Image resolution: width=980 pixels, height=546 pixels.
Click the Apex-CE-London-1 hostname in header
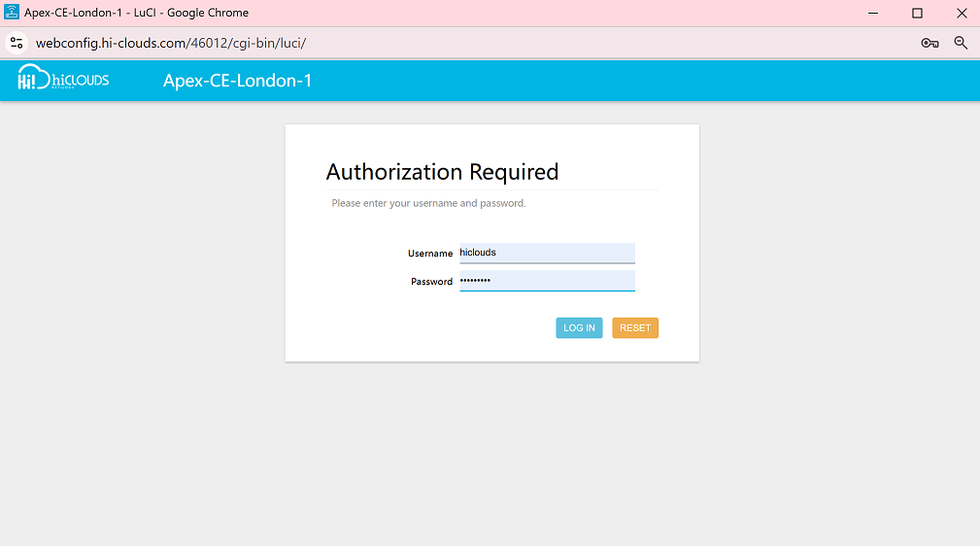(x=237, y=81)
